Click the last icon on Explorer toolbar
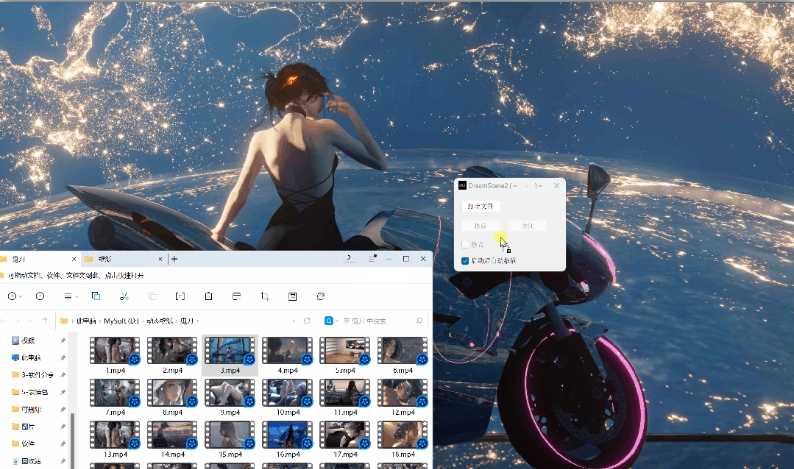Screen dimensions: 794x469 pyautogui.click(x=321, y=296)
